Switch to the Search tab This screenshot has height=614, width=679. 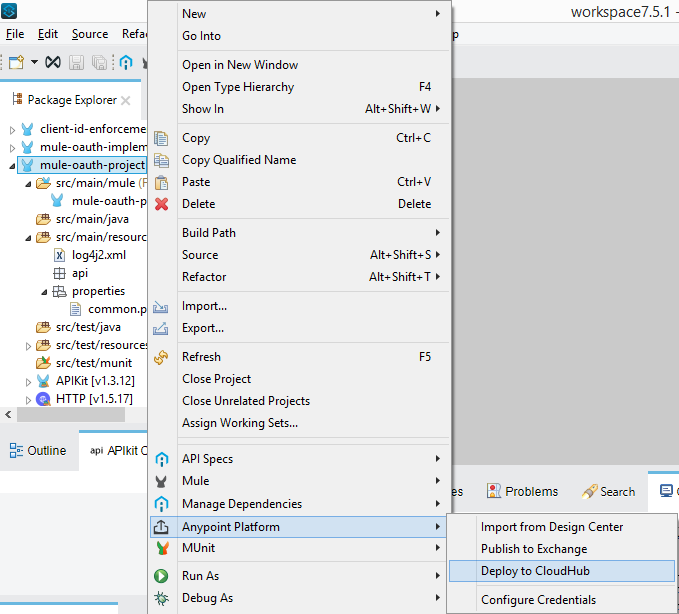608,491
